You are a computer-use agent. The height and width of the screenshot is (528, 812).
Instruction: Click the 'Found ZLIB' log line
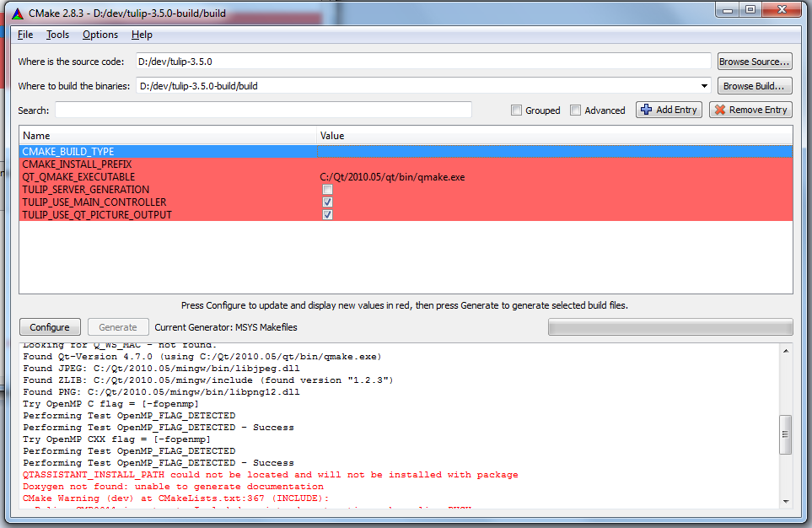point(208,380)
